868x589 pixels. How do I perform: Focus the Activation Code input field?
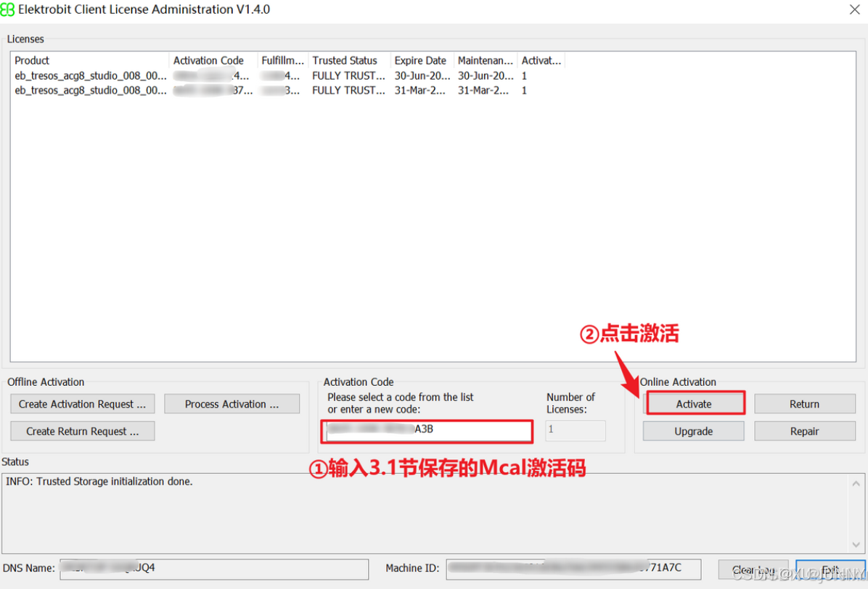(427, 431)
